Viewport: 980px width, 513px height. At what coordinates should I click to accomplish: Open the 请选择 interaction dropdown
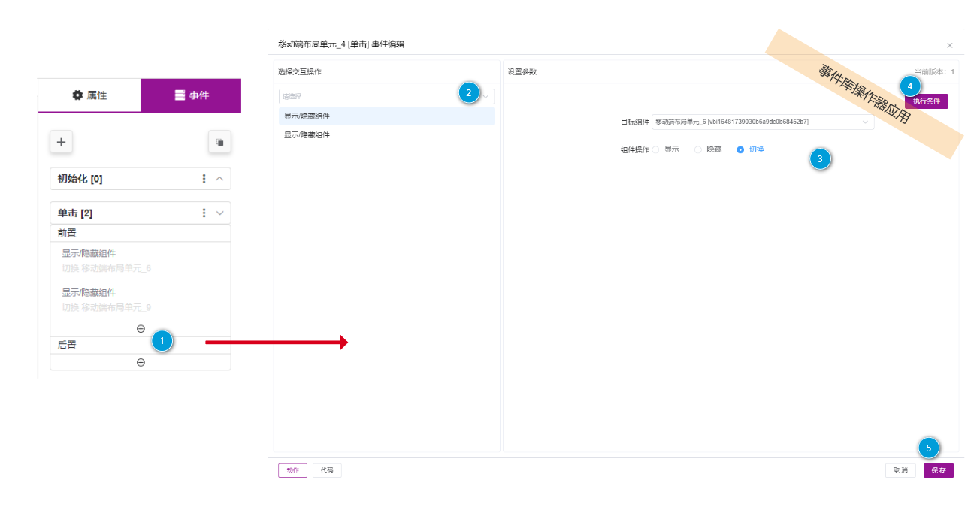(386, 96)
